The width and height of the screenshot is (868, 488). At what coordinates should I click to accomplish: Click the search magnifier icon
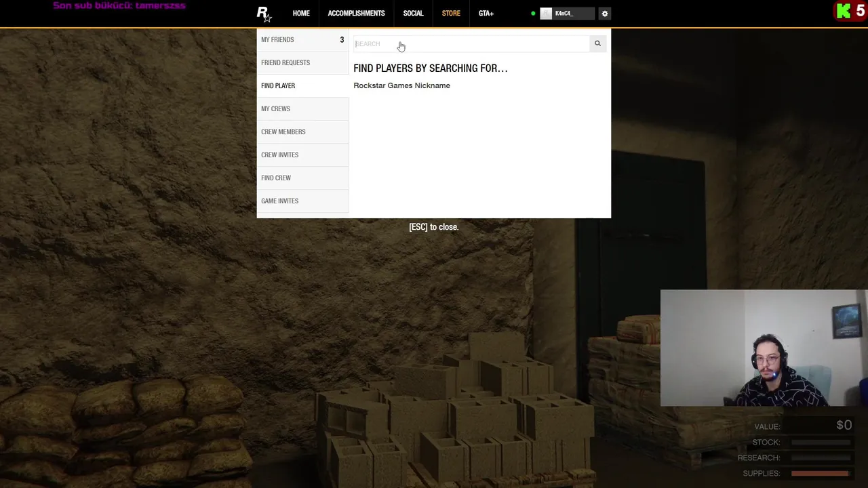[597, 43]
